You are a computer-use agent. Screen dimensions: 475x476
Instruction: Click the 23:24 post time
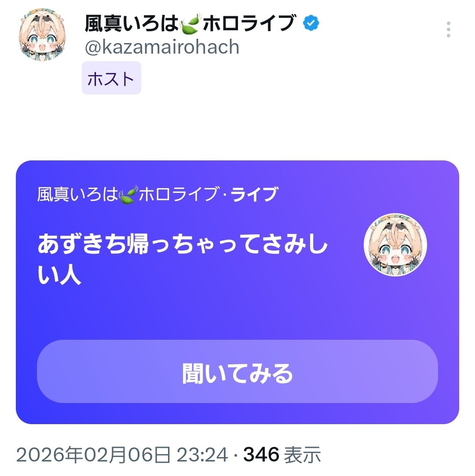[202, 455]
